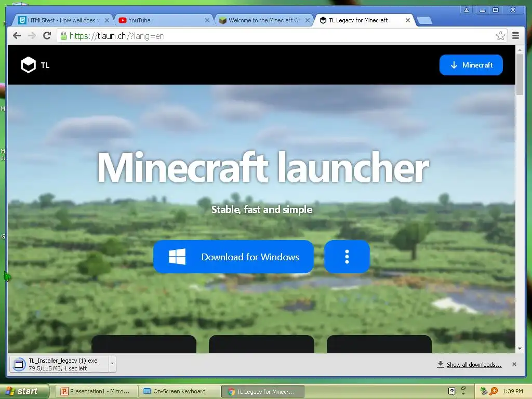Click the YouTube tab favicon

123,20
